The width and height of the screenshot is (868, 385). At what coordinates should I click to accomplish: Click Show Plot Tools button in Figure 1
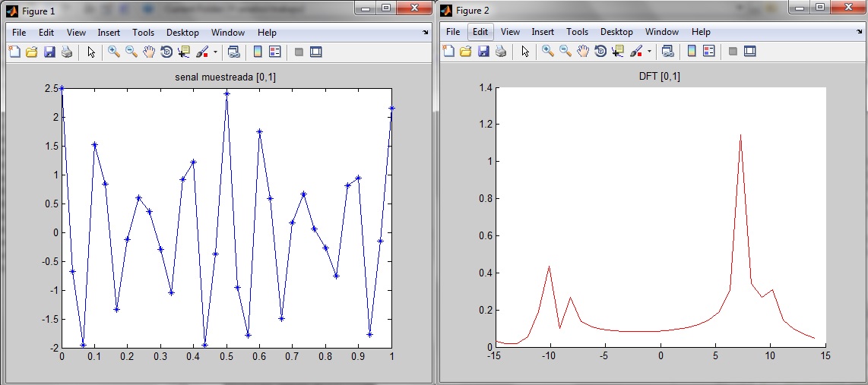(316, 52)
